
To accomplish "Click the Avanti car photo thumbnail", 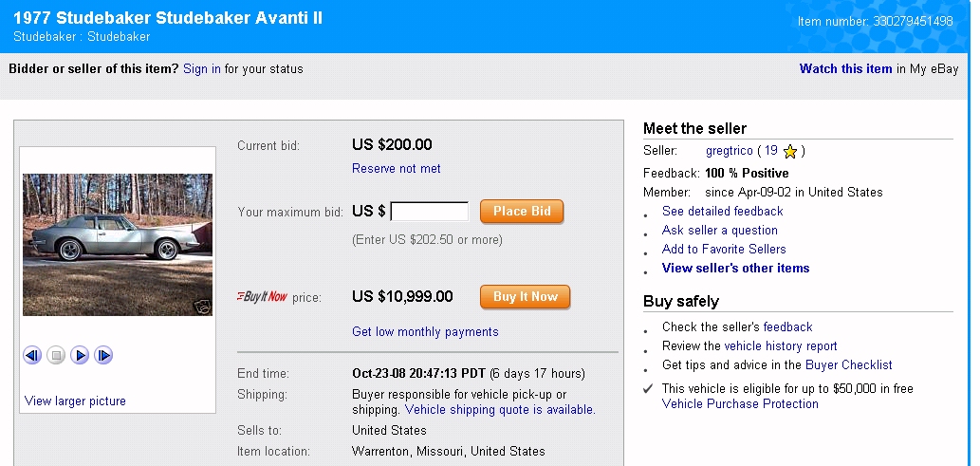I will [x=118, y=244].
